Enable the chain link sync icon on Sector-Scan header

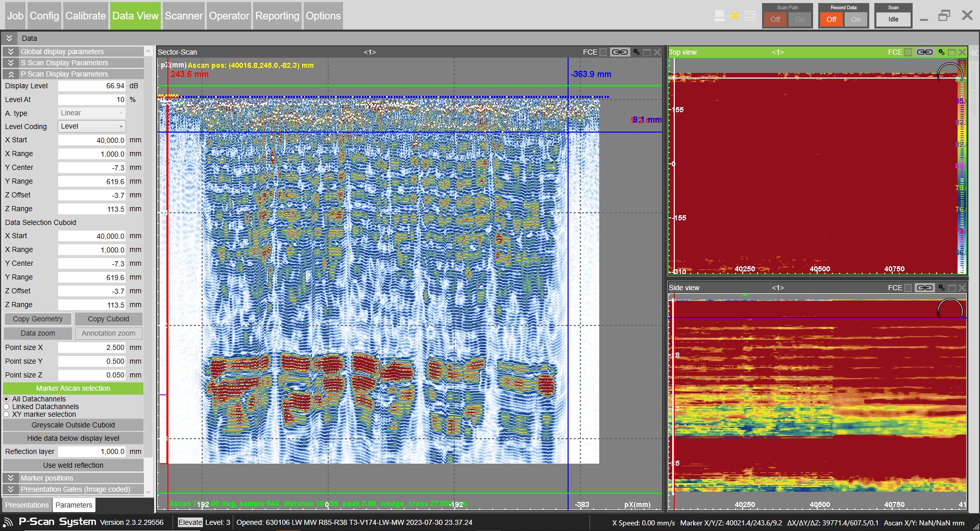(x=620, y=52)
